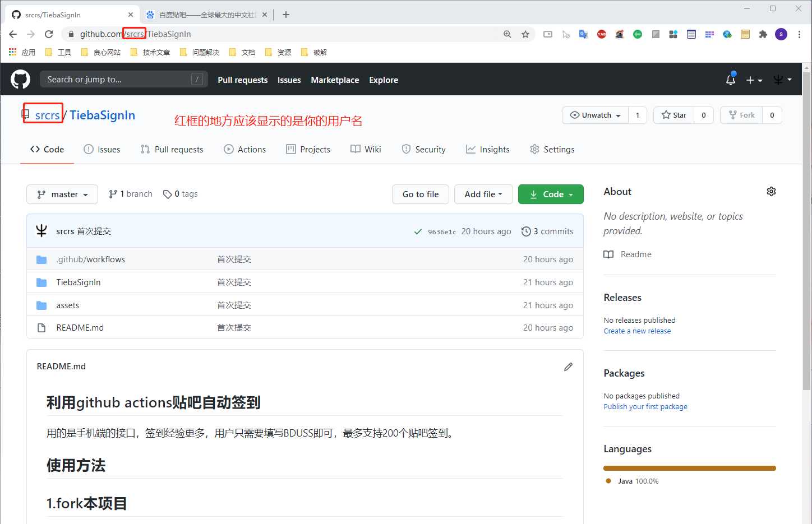This screenshot has width=812, height=524.
Task: Go back in browser history
Action: pyautogui.click(x=13, y=34)
